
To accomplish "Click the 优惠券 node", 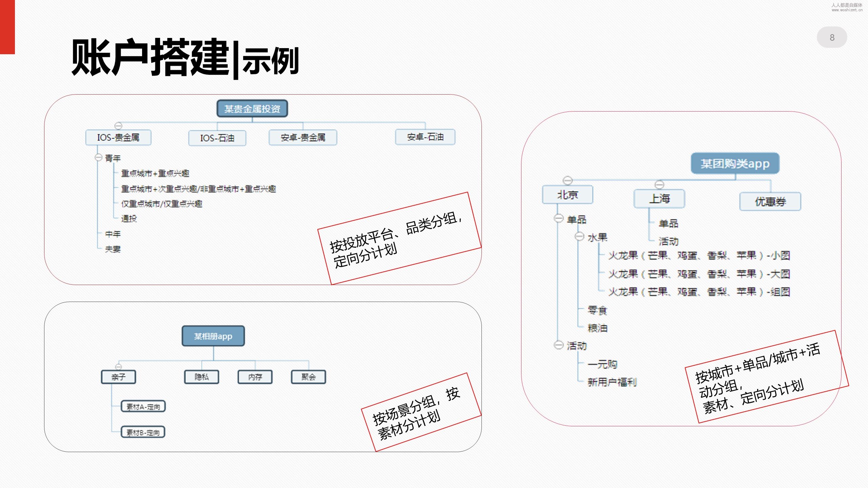I will 770,202.
